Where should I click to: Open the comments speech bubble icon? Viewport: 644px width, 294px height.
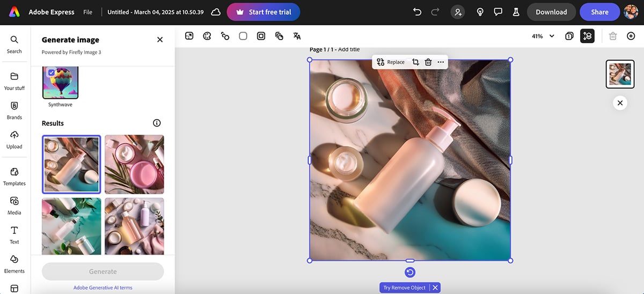498,12
